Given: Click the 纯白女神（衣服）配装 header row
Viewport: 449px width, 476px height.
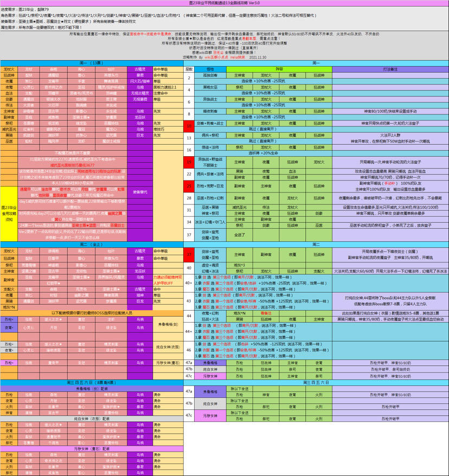Looking at the screenshot, I should (x=92, y=419).
